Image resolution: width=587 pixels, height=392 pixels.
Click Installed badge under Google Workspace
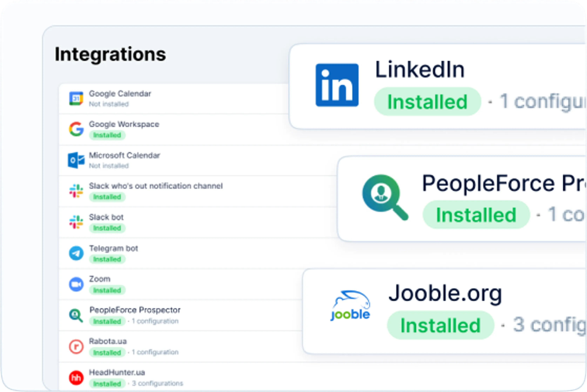pyautogui.click(x=107, y=135)
